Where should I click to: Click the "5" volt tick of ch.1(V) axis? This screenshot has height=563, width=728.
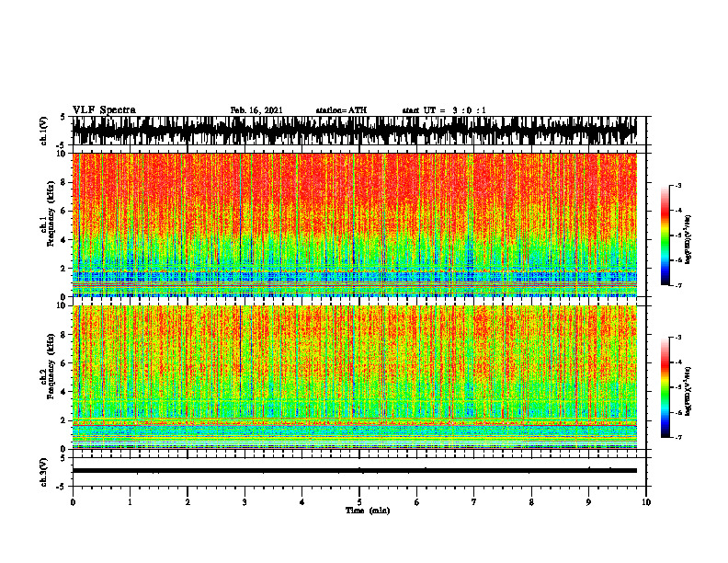point(63,117)
